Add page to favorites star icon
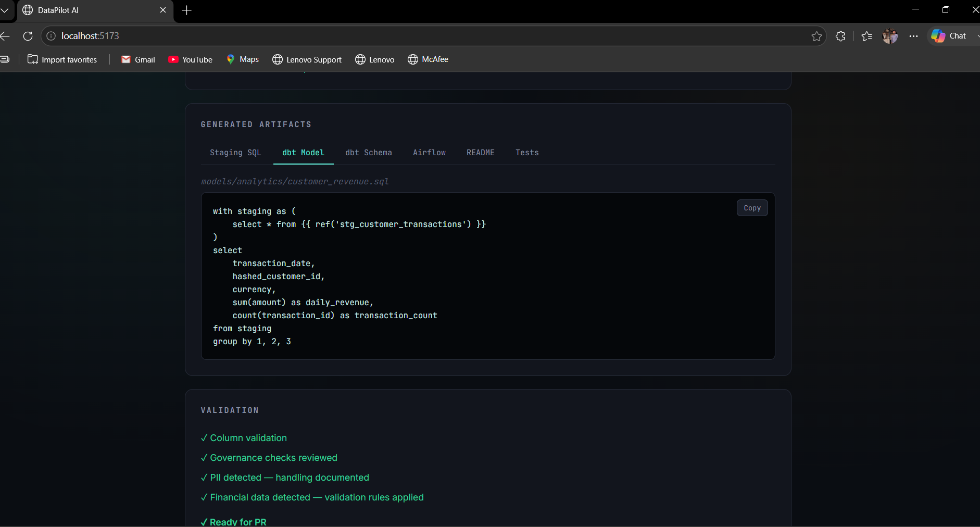The width and height of the screenshot is (980, 527). pos(816,36)
